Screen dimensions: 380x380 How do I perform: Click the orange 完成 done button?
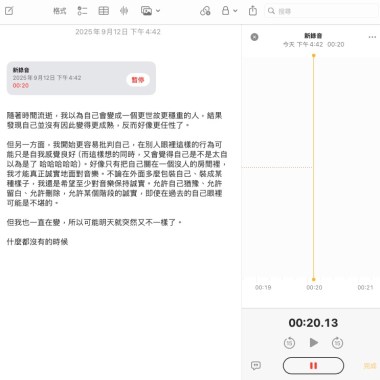370,366
